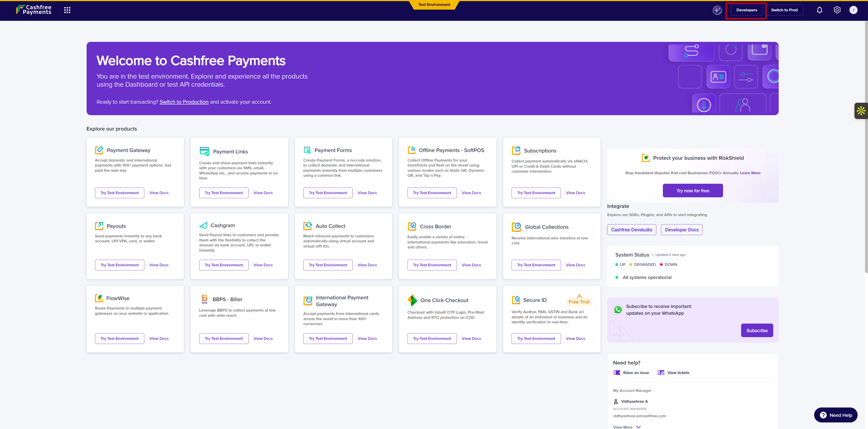Click the Payment Gateway product icon
868x429 pixels.
[99, 150]
